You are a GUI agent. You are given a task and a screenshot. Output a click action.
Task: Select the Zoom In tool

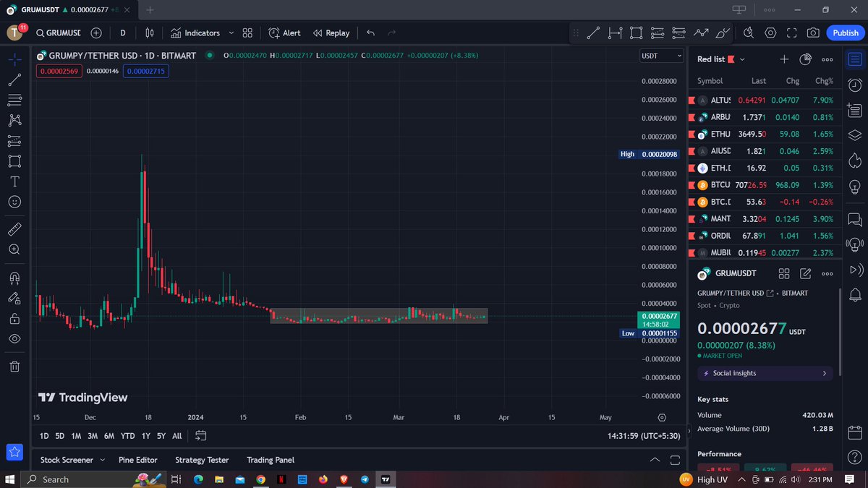pyautogui.click(x=14, y=249)
